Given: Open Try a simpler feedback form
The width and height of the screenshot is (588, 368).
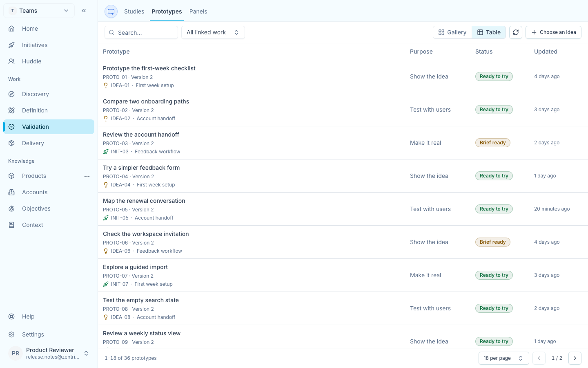Looking at the screenshot, I should tap(141, 168).
